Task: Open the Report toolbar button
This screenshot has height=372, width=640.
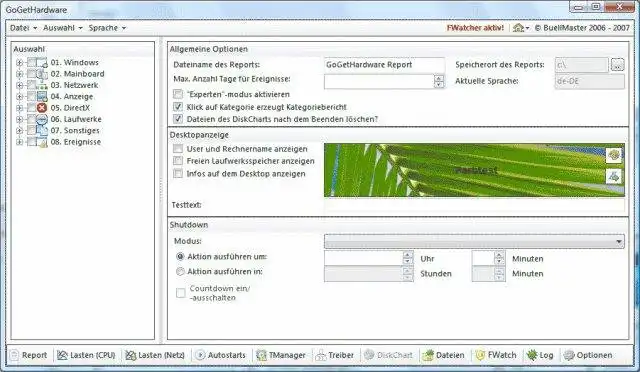Action: pyautogui.click(x=29, y=355)
